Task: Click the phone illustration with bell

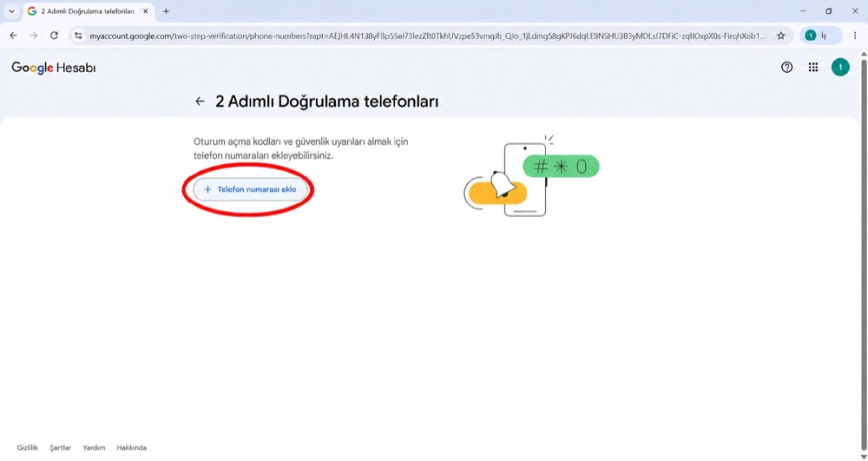Action: [531, 177]
